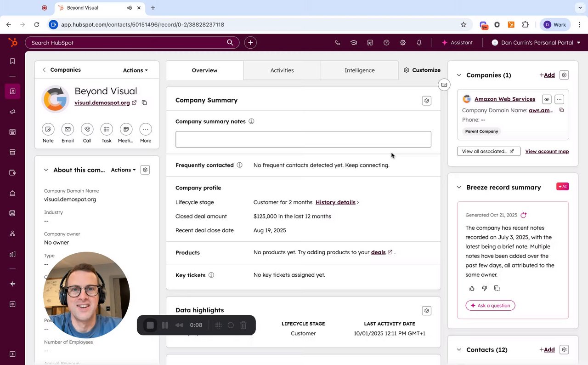Screen dimensions: 588x365
Task: Click the Key tickets info icon
Action: coord(211,275)
